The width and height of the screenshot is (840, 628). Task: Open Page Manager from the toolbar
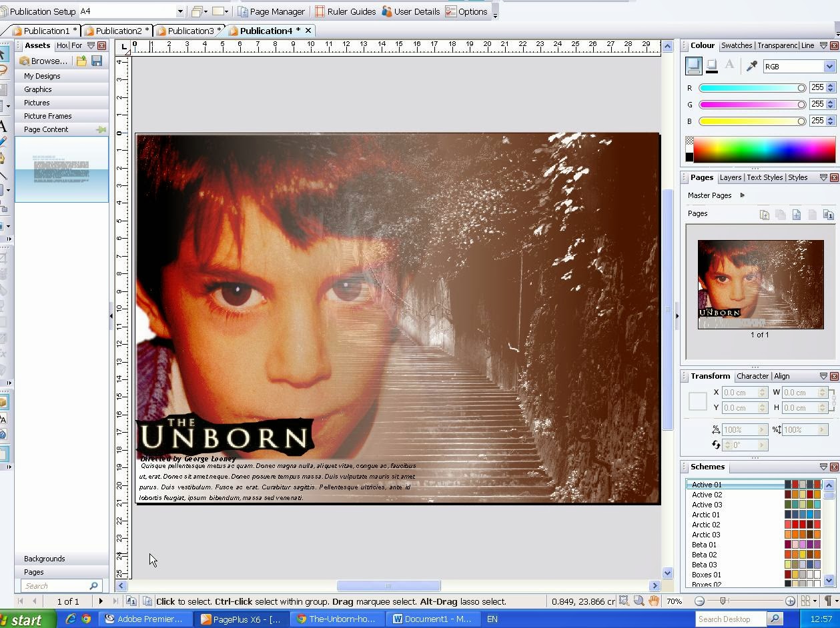coord(271,11)
